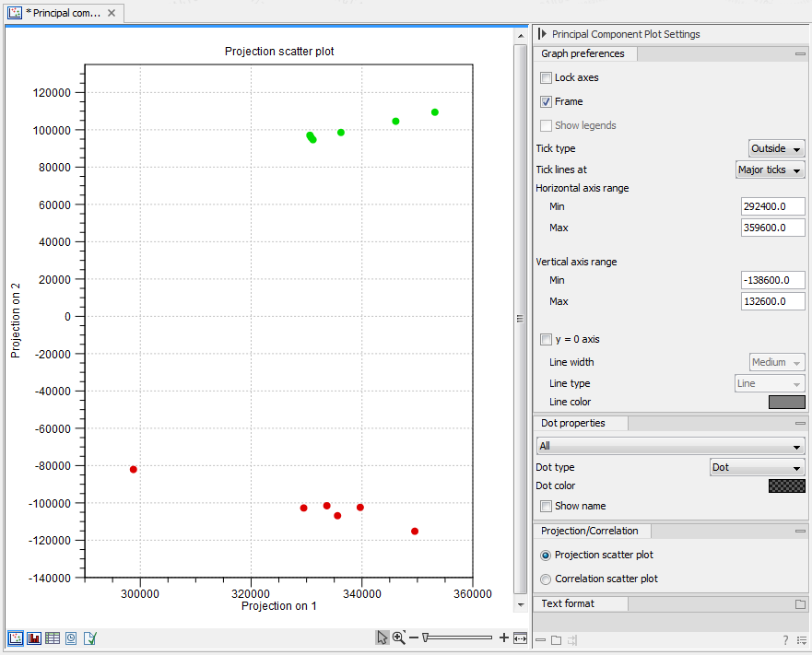This screenshot has width=812, height=655.
Task: Click the Dot color swatch
Action: click(x=785, y=485)
